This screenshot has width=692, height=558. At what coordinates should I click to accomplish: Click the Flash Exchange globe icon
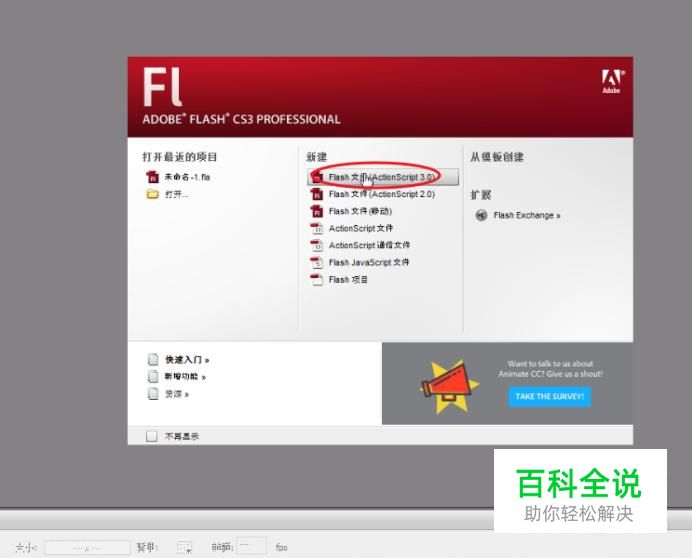[x=481, y=215]
